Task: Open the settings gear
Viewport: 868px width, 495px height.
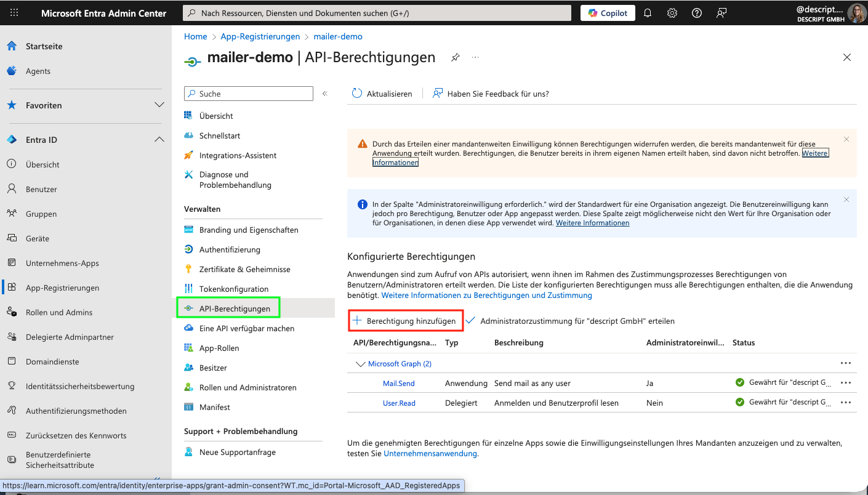Action: tap(672, 12)
